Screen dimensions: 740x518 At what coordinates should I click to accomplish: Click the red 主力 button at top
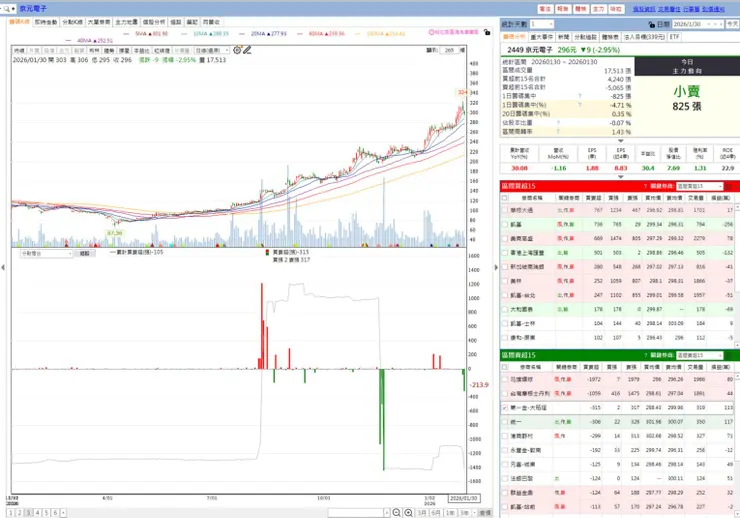click(x=598, y=9)
